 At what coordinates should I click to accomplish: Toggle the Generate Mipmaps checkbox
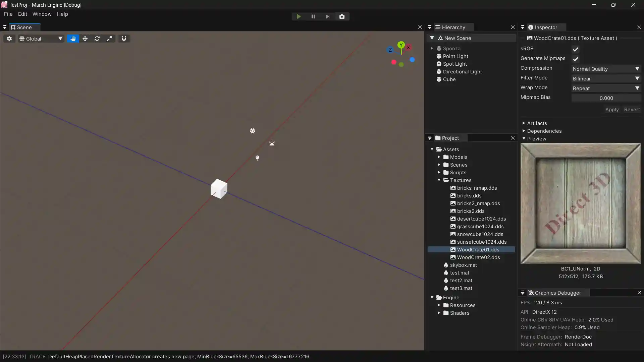coord(575,59)
